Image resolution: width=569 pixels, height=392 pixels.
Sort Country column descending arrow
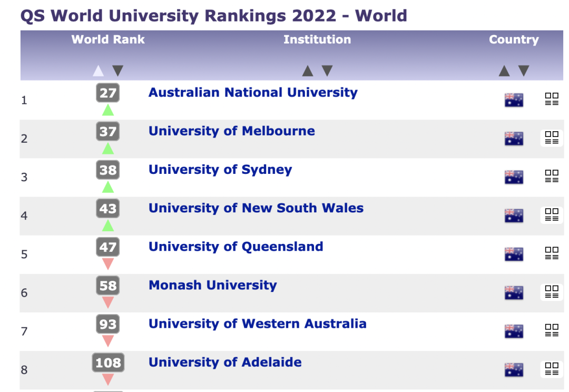pos(523,71)
